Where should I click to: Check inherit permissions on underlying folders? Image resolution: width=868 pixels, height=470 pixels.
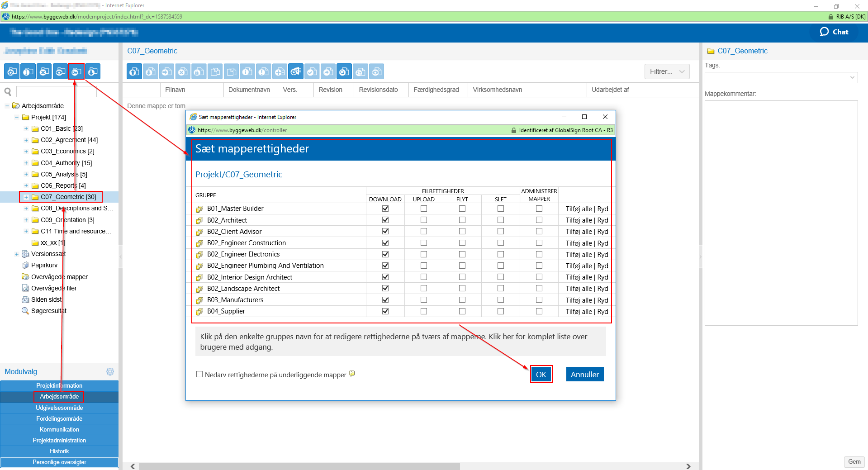(x=199, y=374)
